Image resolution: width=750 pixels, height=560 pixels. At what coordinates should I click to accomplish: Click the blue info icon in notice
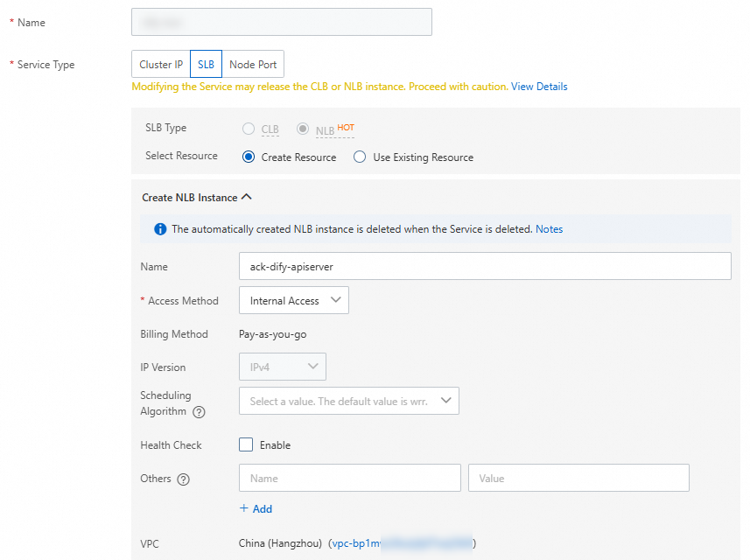pyautogui.click(x=160, y=229)
